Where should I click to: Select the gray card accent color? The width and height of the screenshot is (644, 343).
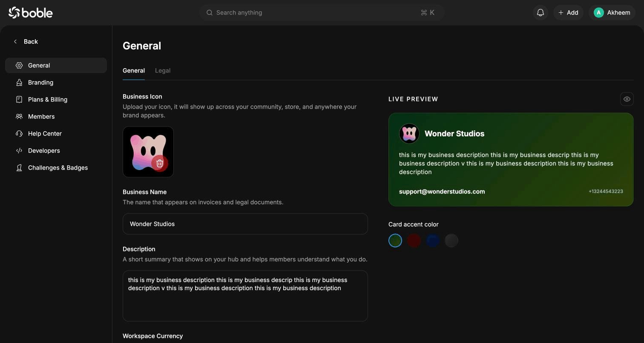[x=451, y=240]
